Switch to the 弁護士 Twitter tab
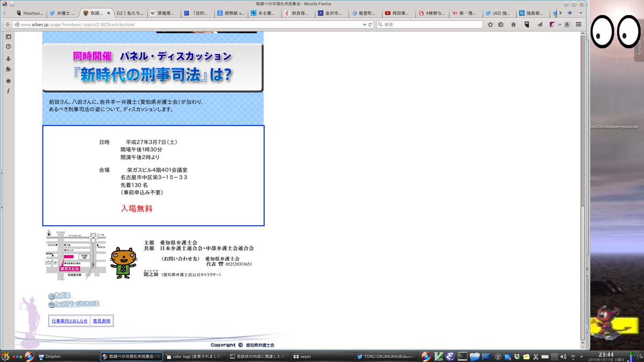Viewport: 644px width, 362px height. 62,12
